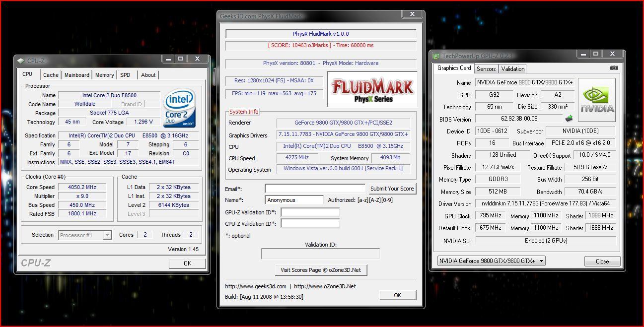Click Submit Your Score button

coord(392,189)
